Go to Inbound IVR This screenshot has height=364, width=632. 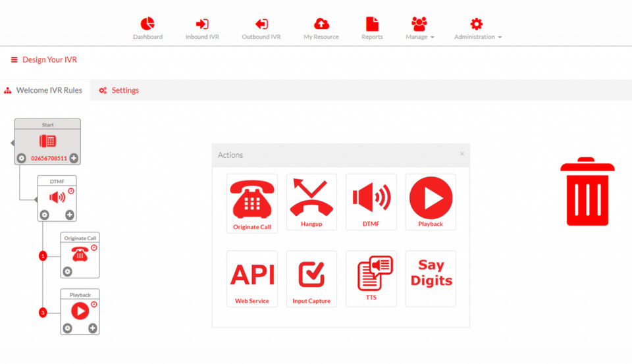[202, 28]
